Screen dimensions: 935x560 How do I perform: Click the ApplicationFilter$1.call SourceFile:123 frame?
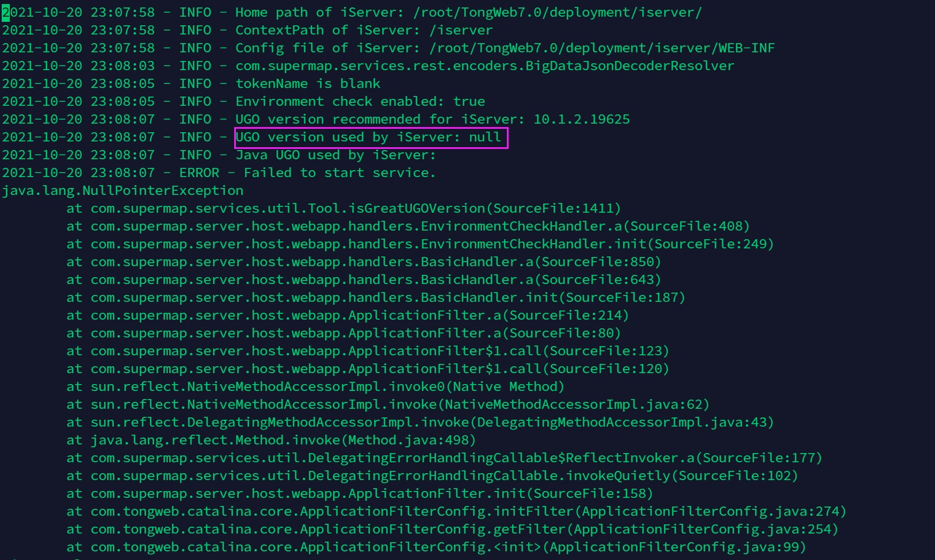(x=368, y=351)
